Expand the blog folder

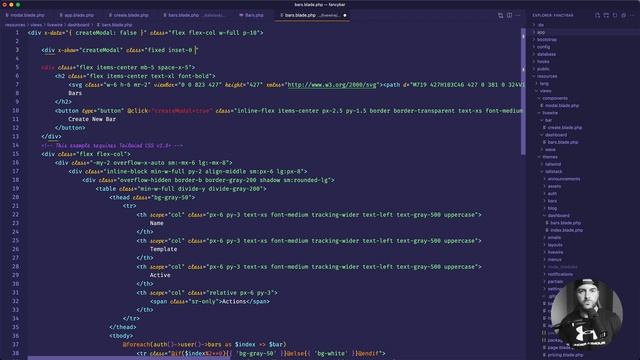pos(552,208)
